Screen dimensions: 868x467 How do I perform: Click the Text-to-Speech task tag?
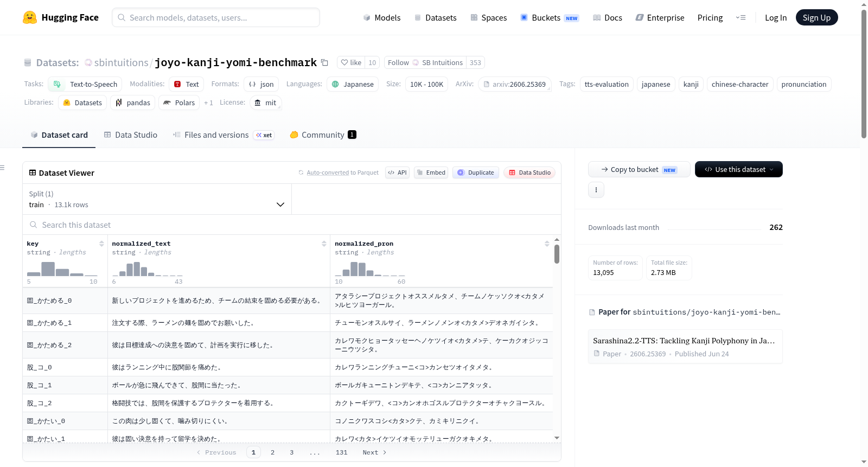point(85,84)
